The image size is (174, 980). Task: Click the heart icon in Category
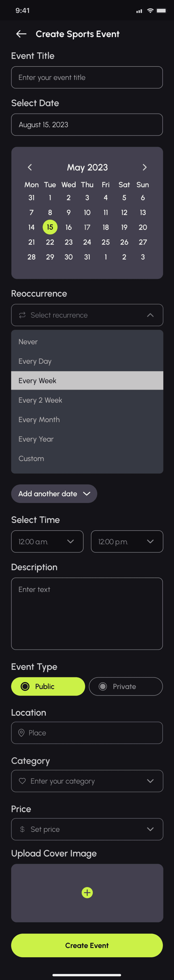click(x=22, y=781)
